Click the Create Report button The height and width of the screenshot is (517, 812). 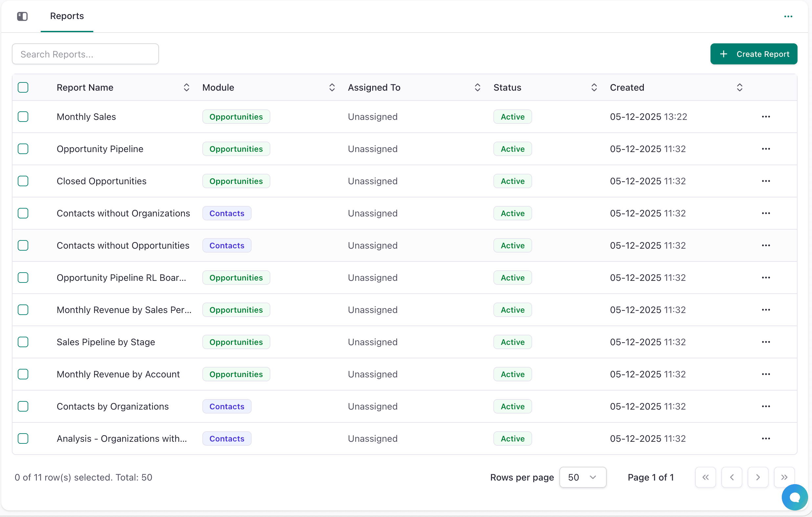click(754, 54)
